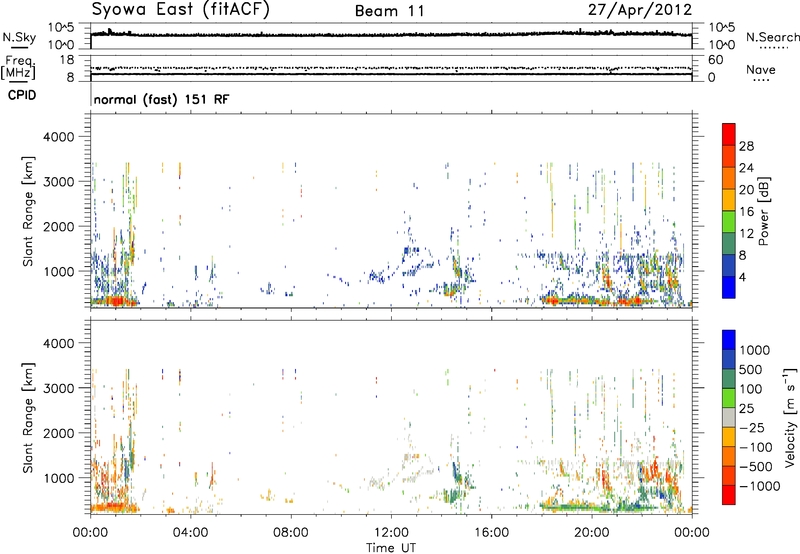Click the '-1000' velocity colorbar value
The width and height of the screenshot is (800, 554).
(760, 486)
